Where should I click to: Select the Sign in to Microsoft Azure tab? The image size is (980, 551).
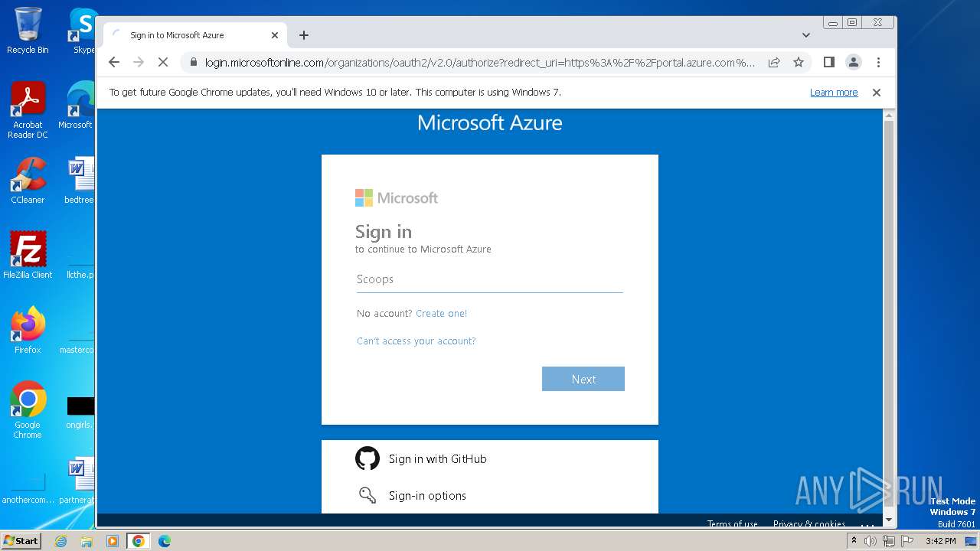195,35
